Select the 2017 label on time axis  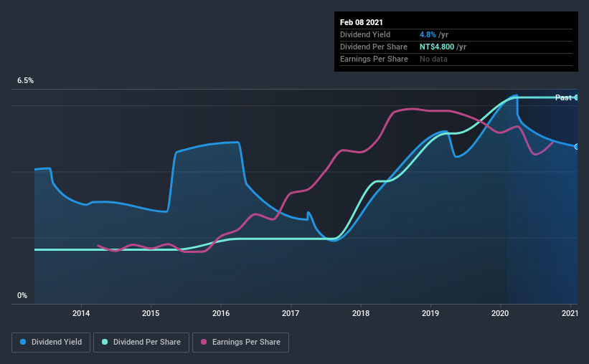[x=291, y=313]
